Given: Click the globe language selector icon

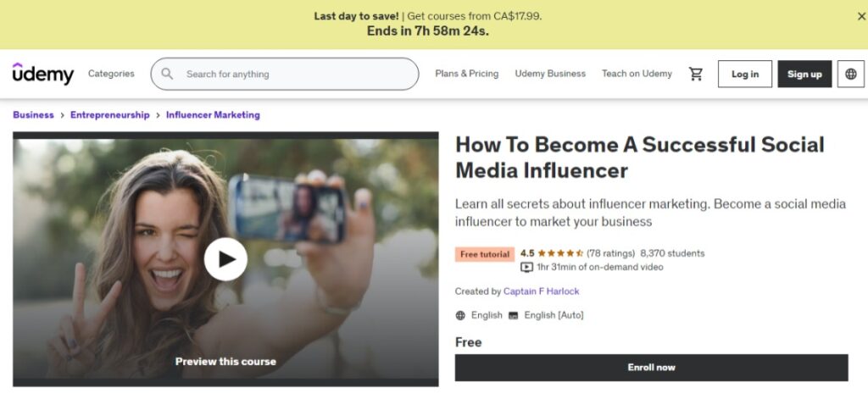Looking at the screenshot, I should 851,75.
